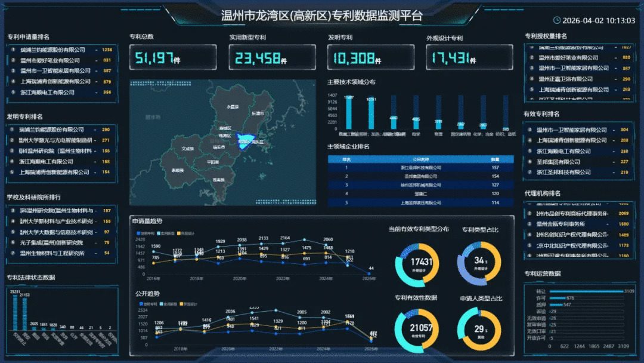Screen dimensions: 644x363
Task: Open 圣邦集团有限公司 row in 主领域企业排名 table
Action: (420, 177)
